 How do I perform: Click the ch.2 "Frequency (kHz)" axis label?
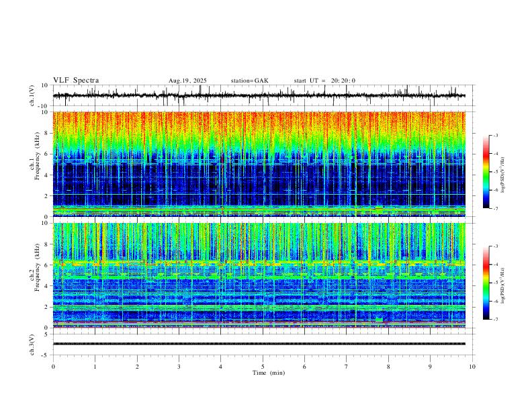[x=37, y=267]
